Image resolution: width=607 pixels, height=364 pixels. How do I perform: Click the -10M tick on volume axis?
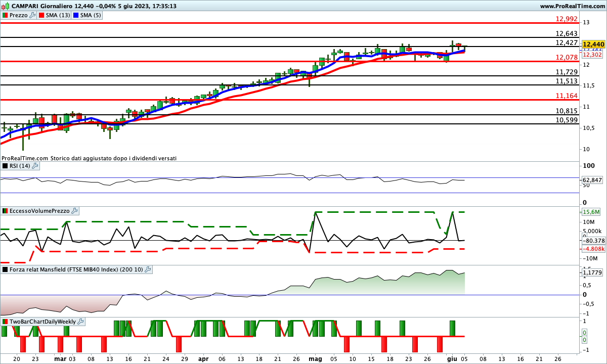point(591,259)
